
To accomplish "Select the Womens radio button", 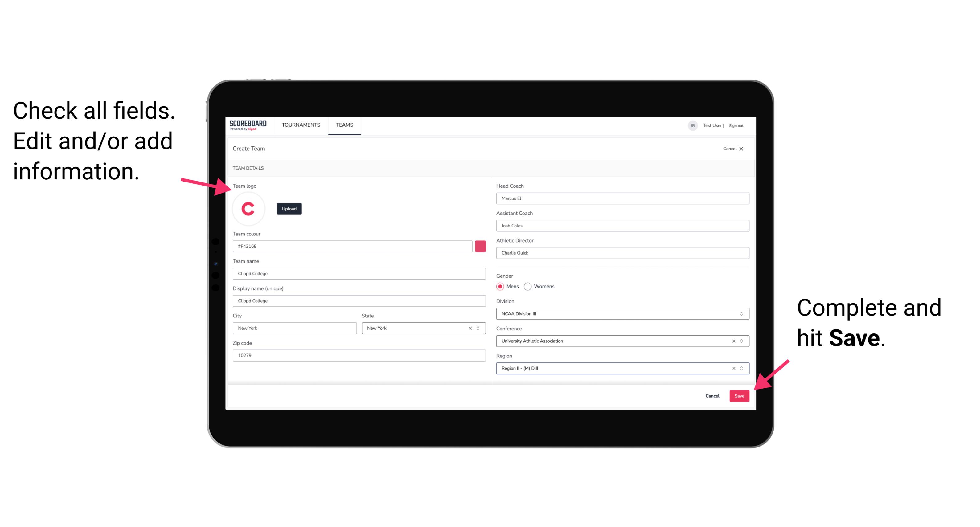I will pyautogui.click(x=530, y=286).
